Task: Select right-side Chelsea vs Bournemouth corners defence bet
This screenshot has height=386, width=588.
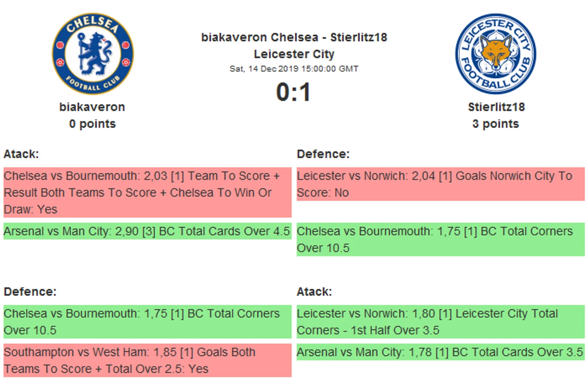Action: [441, 239]
